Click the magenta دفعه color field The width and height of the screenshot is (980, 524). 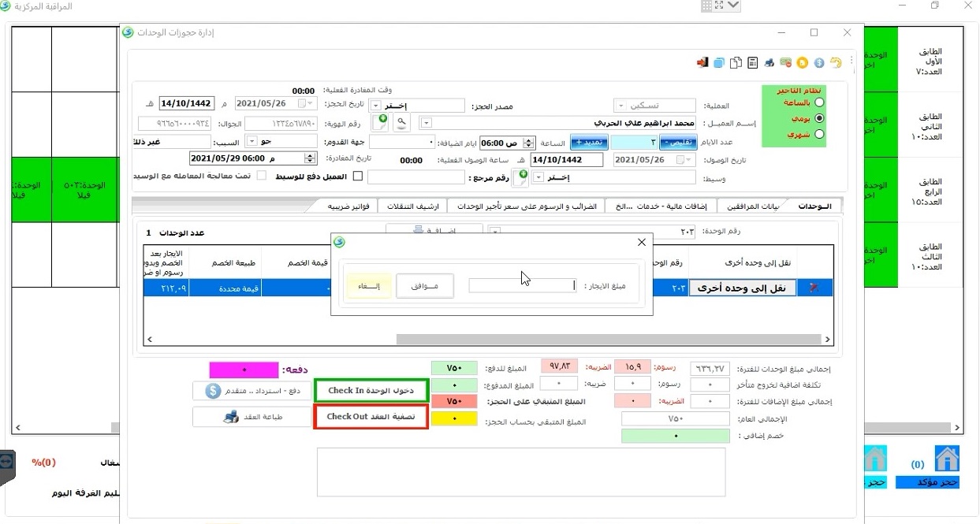click(x=244, y=370)
